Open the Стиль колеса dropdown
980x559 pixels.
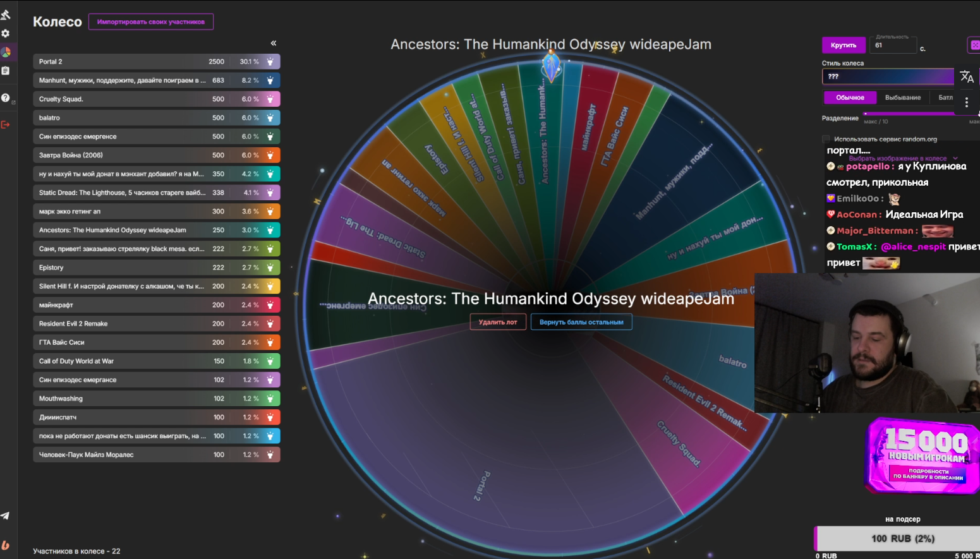888,76
